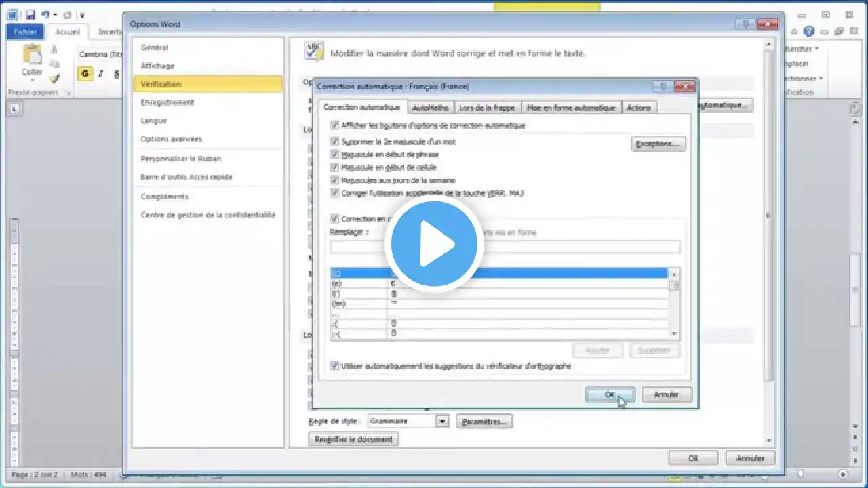
Task: Click the Save icon in quick access toolbar
Action: point(31,14)
